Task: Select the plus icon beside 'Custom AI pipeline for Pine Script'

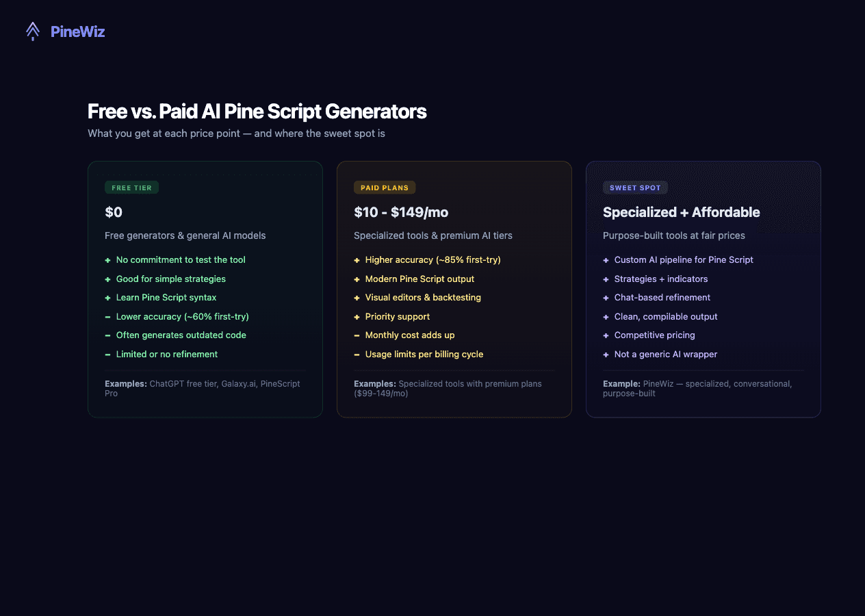Action: click(606, 259)
